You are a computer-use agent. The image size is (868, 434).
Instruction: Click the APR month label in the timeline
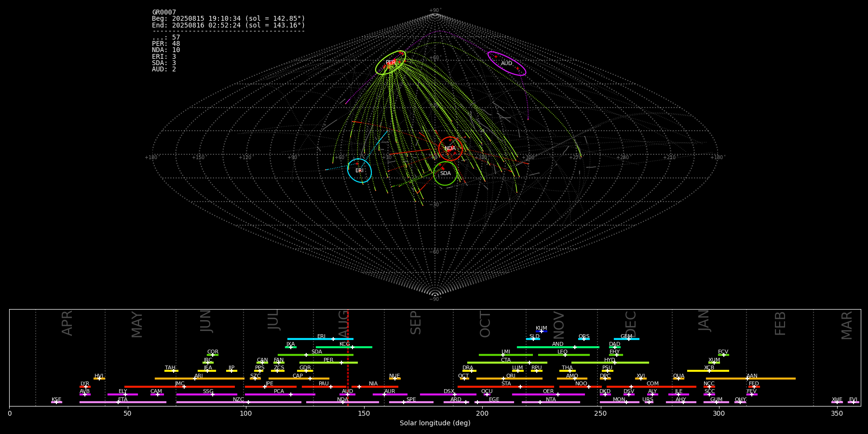(67, 323)
